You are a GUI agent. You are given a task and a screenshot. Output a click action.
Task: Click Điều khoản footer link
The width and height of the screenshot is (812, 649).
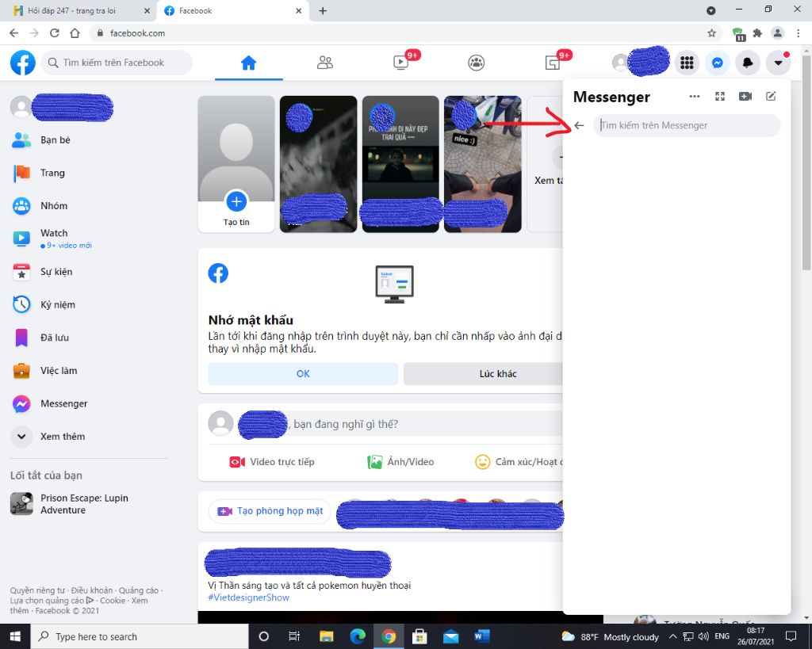click(92, 590)
